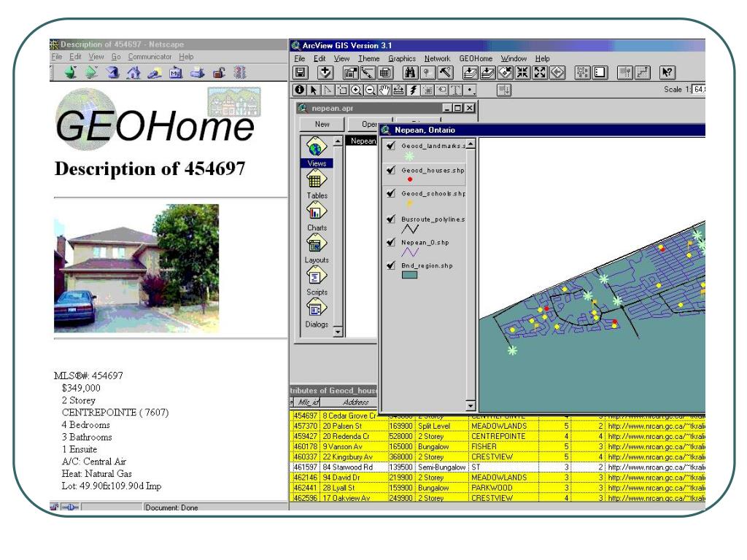
Task: Open the Theme menu in ArcView
Action: (368, 58)
